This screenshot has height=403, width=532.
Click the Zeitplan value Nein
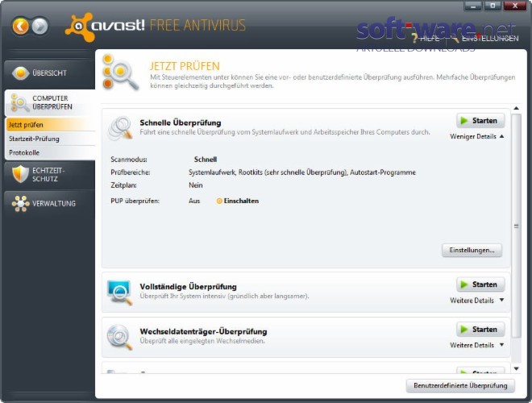tap(195, 185)
